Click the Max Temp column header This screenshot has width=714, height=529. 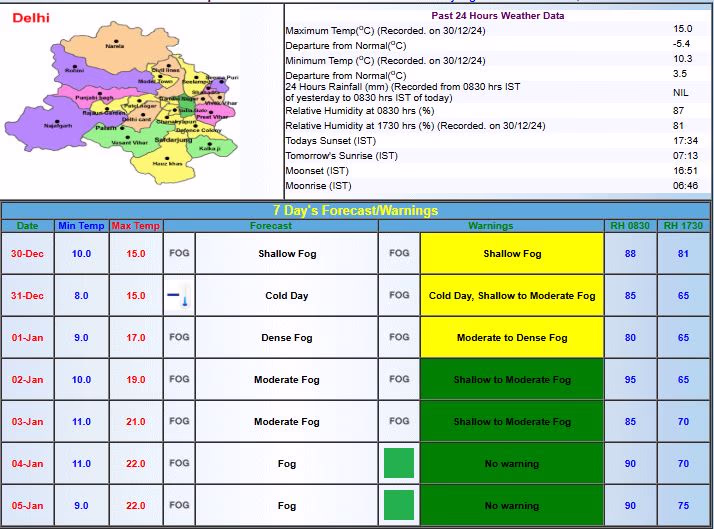click(134, 226)
